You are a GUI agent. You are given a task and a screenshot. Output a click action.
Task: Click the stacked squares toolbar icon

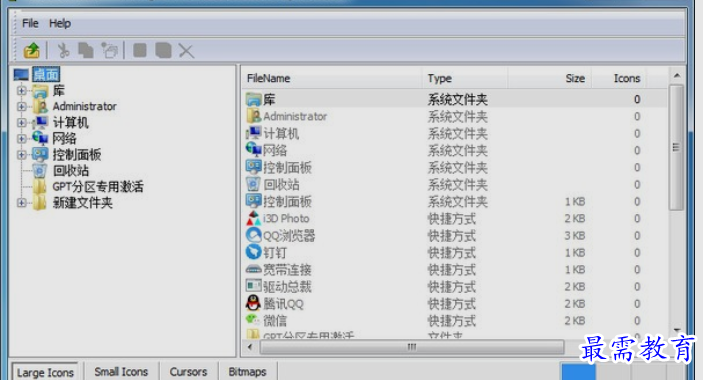[x=163, y=50]
